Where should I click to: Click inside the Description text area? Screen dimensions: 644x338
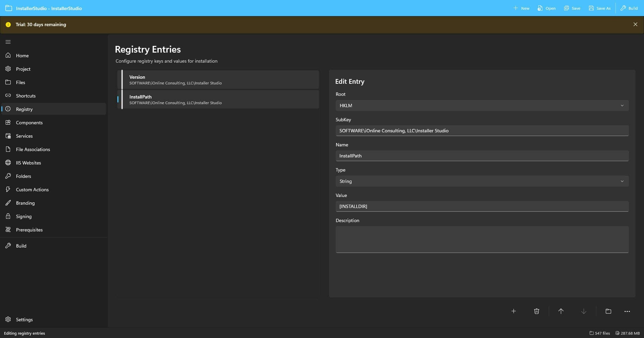coord(482,240)
